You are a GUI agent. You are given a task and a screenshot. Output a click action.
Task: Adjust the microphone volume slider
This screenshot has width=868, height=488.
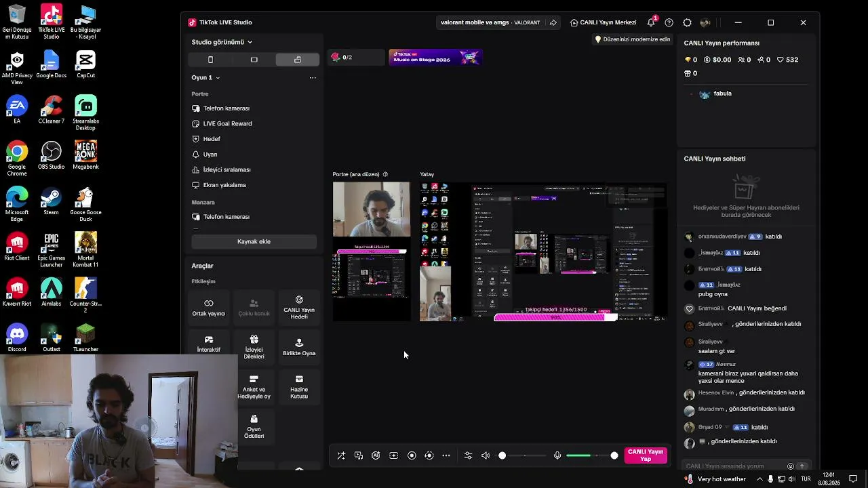[592, 455]
